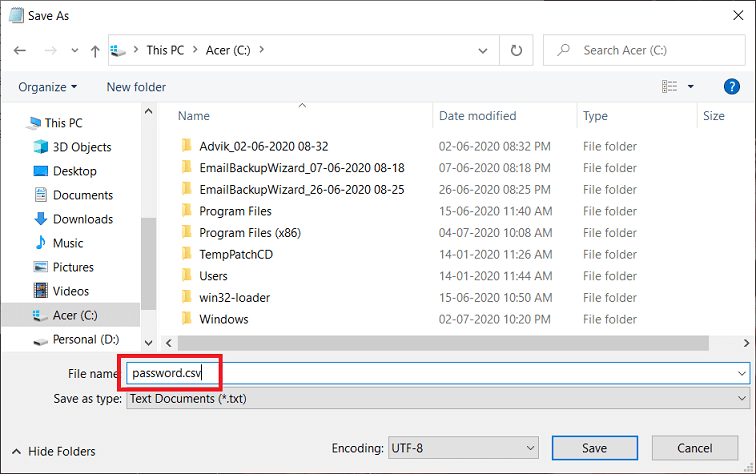
Task: Click the Cancel button
Action: coord(694,448)
